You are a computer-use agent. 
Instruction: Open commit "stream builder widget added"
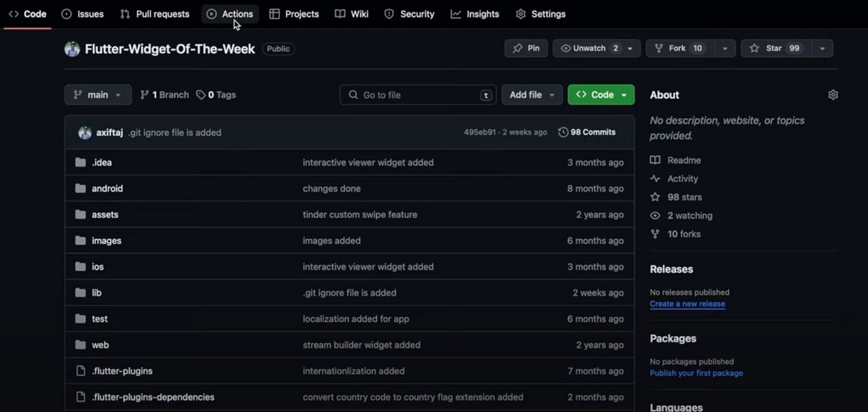362,345
